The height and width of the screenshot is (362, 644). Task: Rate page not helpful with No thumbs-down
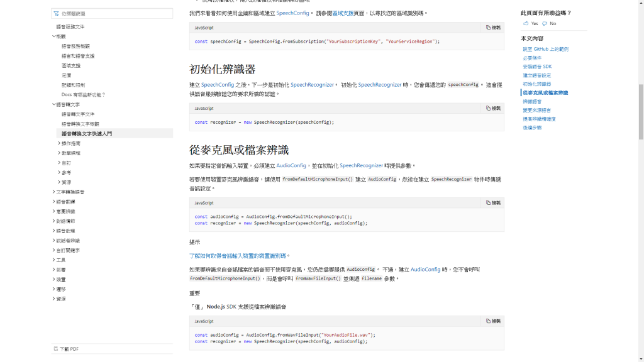pyautogui.click(x=549, y=23)
